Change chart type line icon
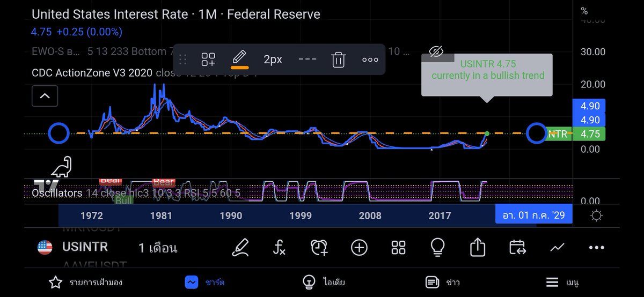The image size is (644, 297). tap(557, 247)
